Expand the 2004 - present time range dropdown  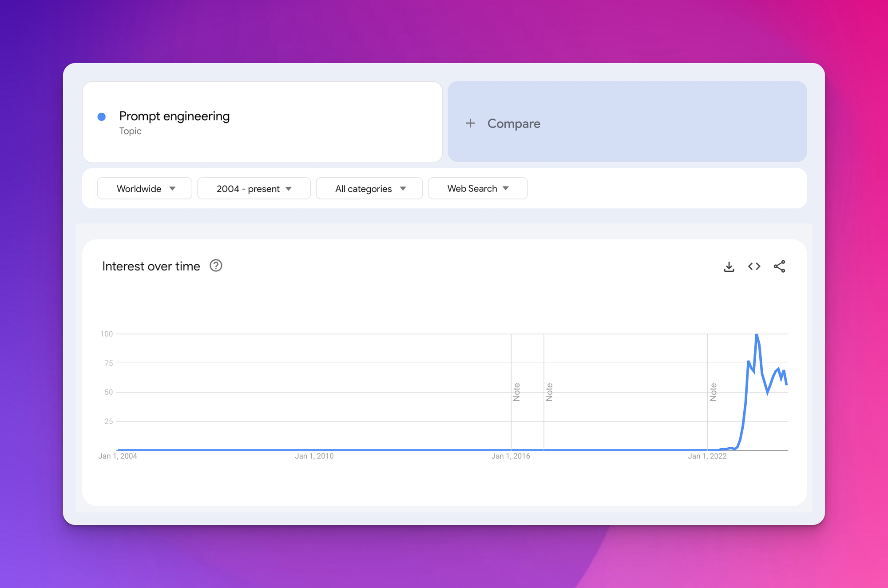coord(254,189)
